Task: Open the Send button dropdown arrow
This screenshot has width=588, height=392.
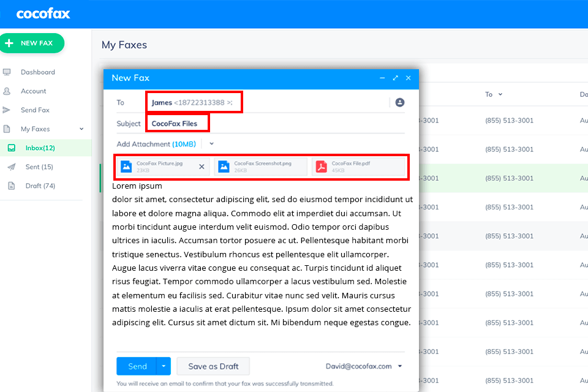Action: tap(163, 366)
